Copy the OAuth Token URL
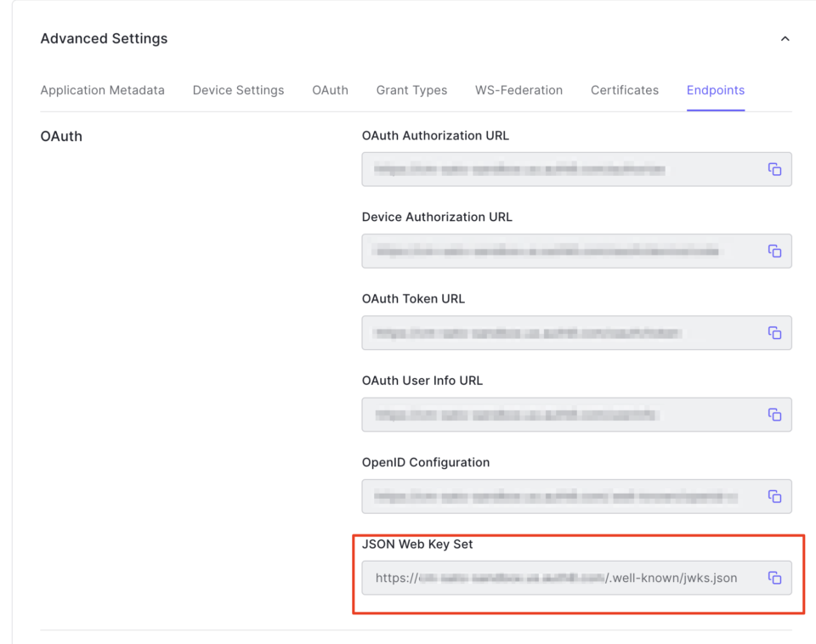The height and width of the screenshot is (644, 816). pos(774,332)
